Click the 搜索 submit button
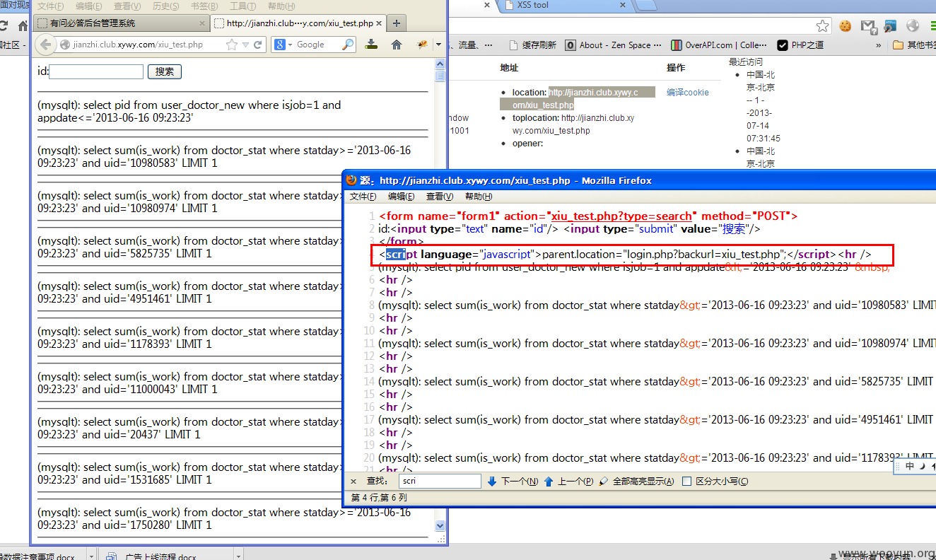 [165, 71]
